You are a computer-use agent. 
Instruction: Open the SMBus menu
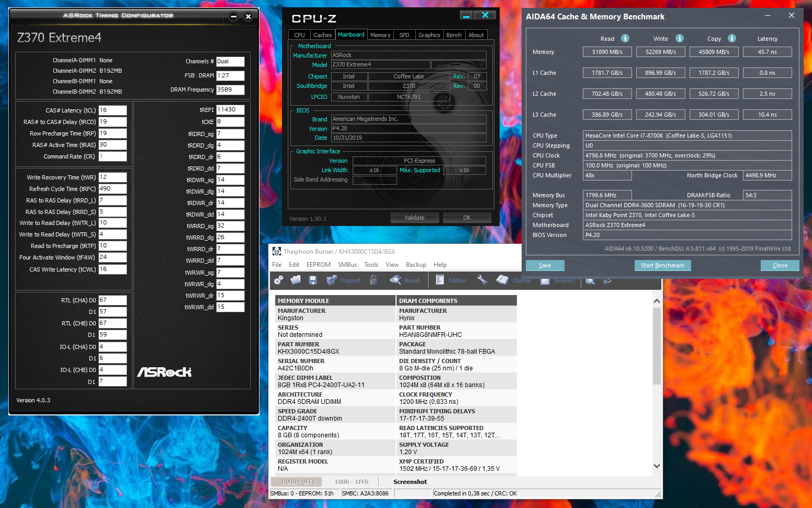(347, 265)
